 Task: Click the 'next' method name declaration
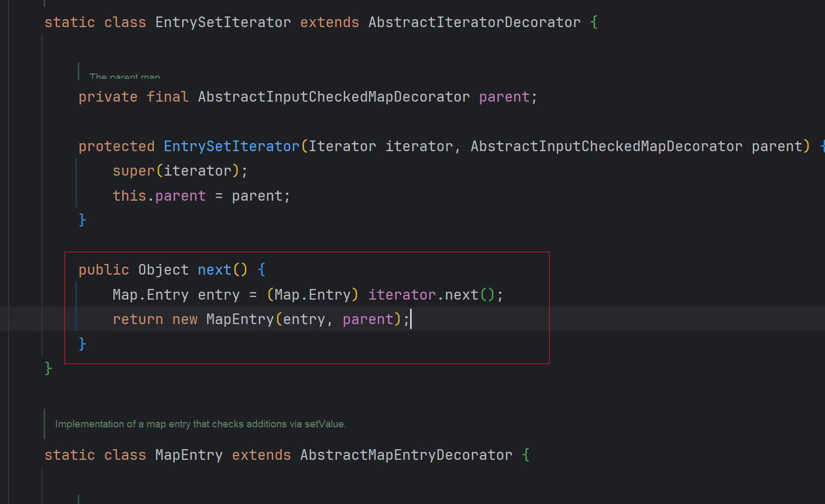pyautogui.click(x=214, y=270)
